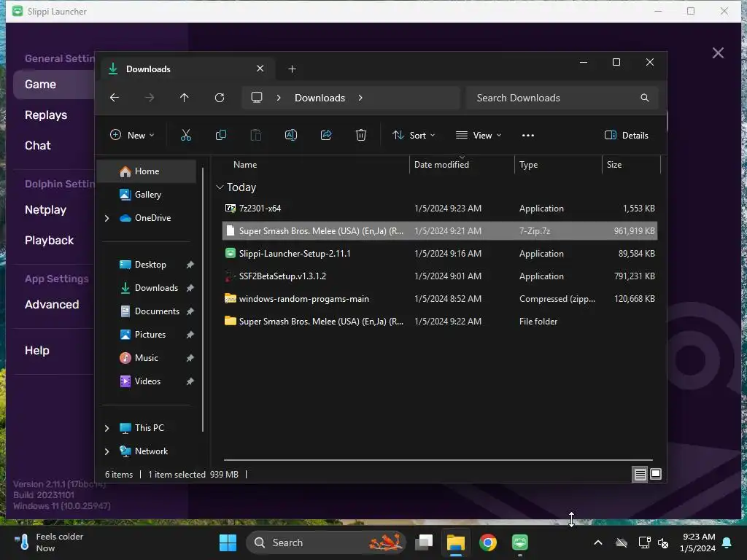The height and width of the screenshot is (560, 747).
Task: Click the notification bell icon
Action: 727,542
